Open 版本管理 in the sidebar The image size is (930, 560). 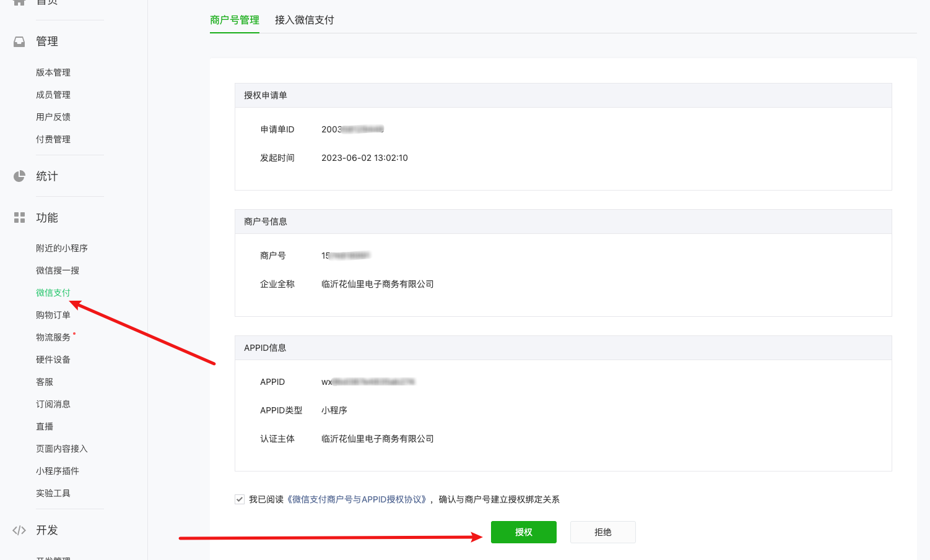click(x=53, y=72)
